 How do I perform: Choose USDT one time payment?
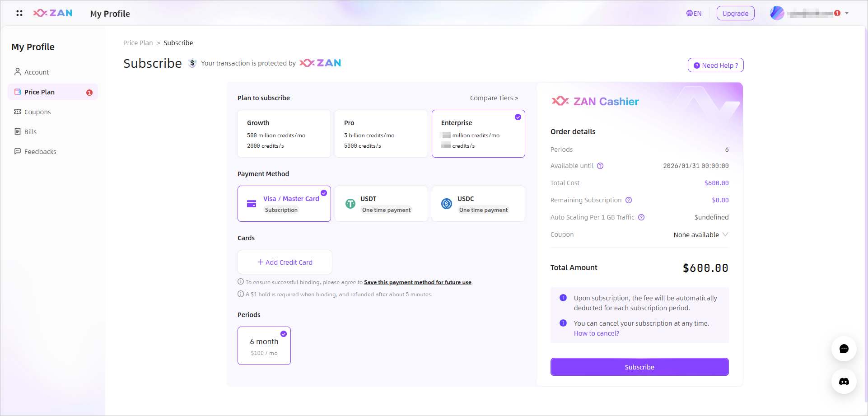tap(381, 204)
